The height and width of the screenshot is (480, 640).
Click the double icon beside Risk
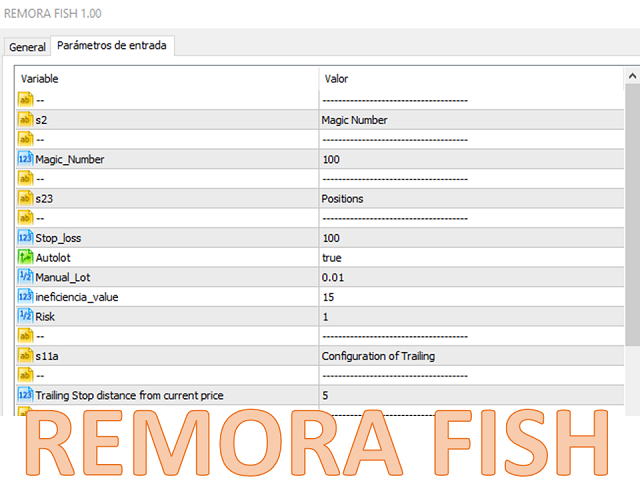tap(25, 316)
